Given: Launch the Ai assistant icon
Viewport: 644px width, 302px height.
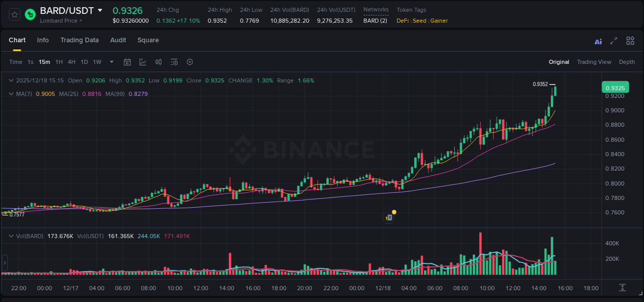Looking at the screenshot, I should (598, 40).
